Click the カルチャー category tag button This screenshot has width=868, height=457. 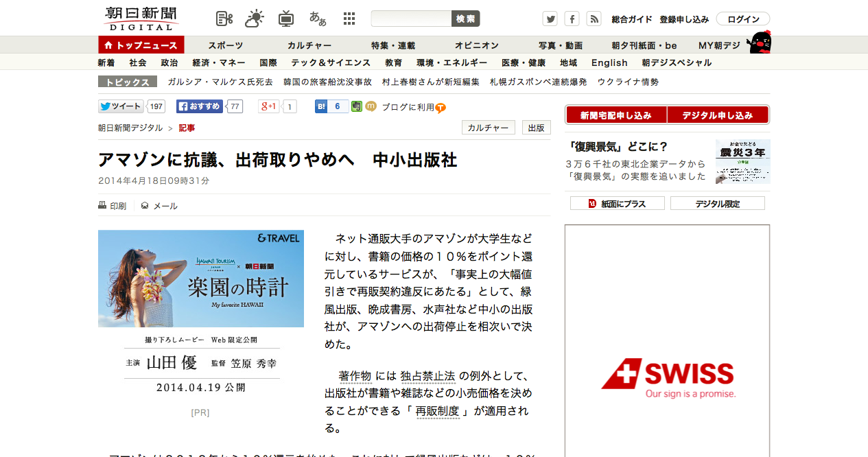(489, 128)
